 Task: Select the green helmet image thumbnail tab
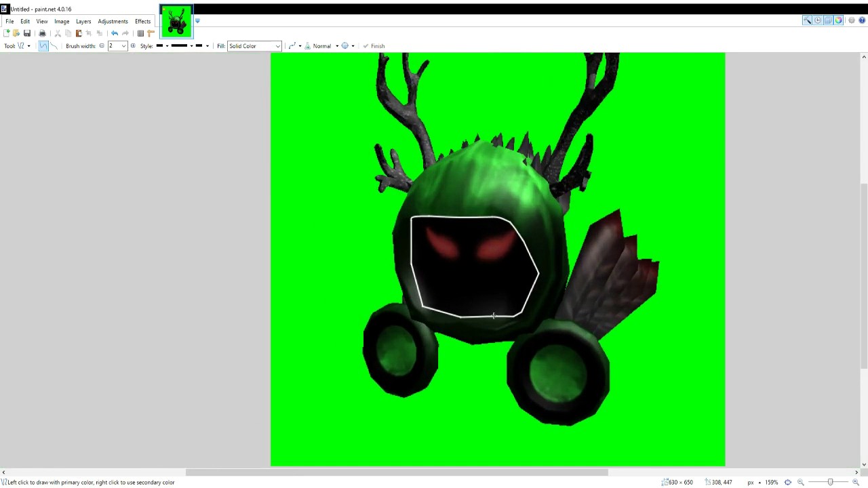pyautogui.click(x=176, y=21)
